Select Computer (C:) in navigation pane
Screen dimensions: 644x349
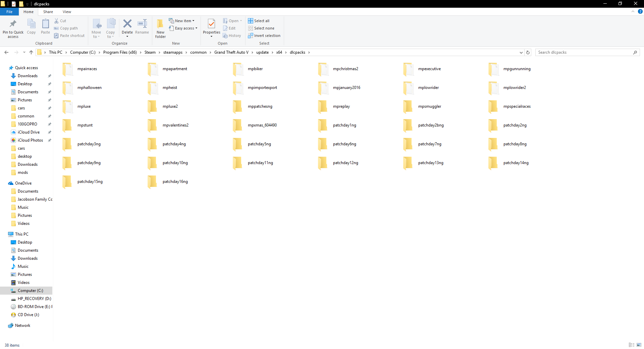(30, 291)
